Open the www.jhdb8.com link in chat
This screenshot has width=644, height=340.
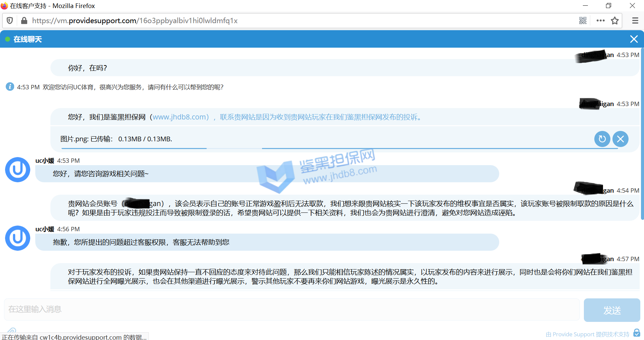181,117
